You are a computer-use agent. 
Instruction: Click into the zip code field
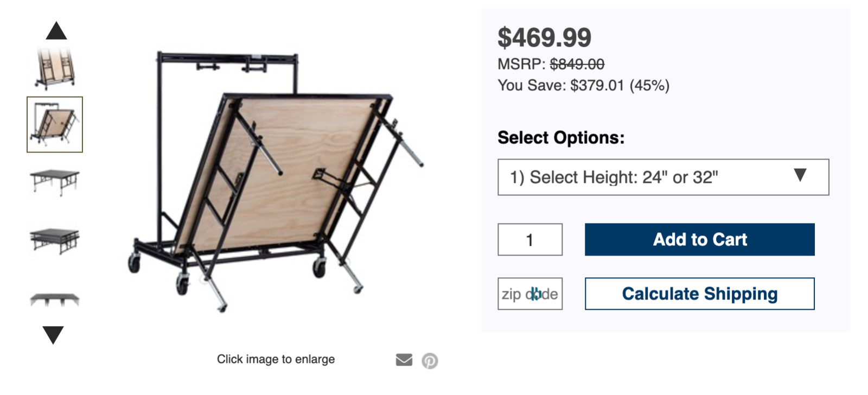click(x=529, y=294)
